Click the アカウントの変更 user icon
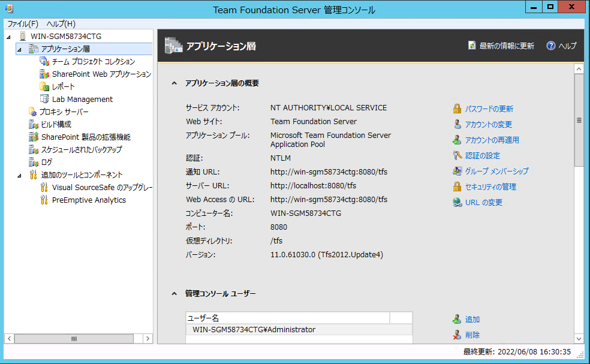590x364 pixels. pyautogui.click(x=457, y=124)
